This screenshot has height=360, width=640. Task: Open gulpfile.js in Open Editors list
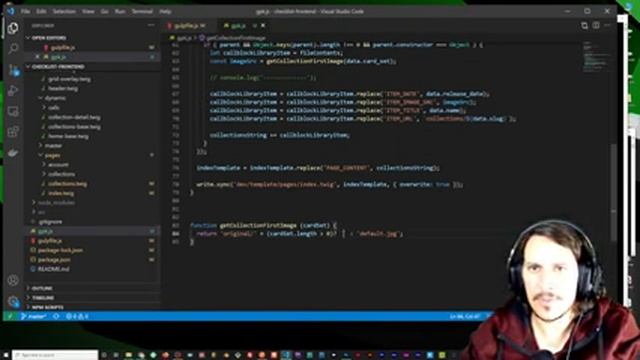[63, 47]
